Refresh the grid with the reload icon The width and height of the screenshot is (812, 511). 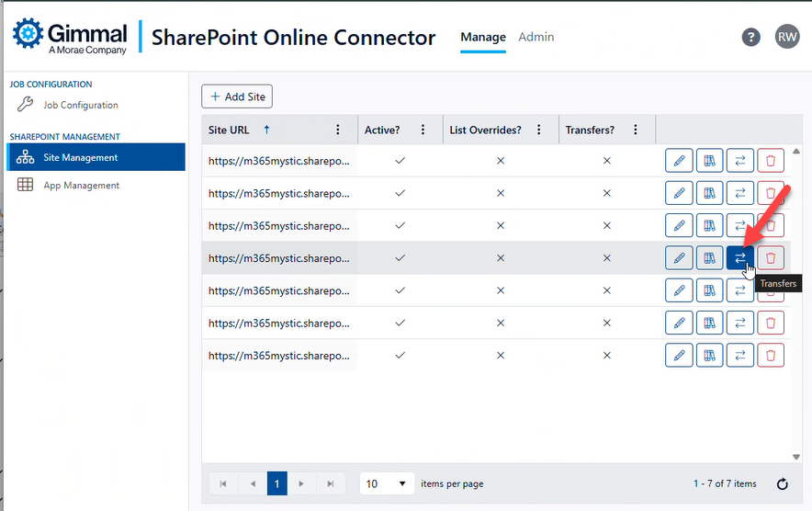(x=783, y=484)
